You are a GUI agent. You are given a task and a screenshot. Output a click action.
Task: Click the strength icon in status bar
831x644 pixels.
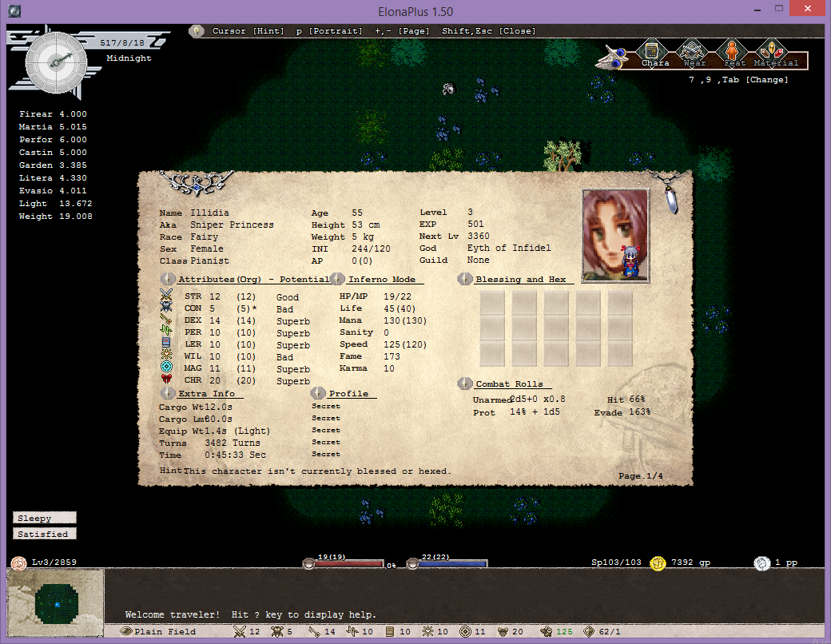(x=240, y=631)
